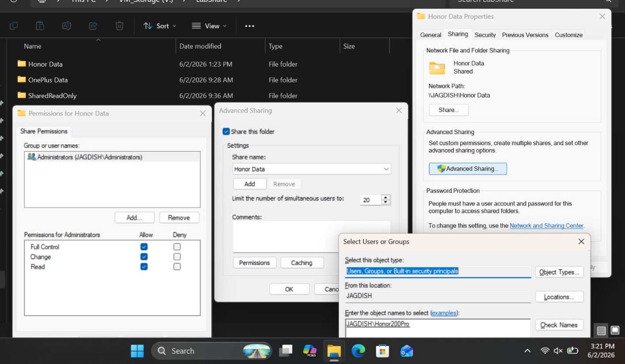Image resolution: width=625 pixels, height=364 pixels.
Task: Switch to the General tab
Action: (x=430, y=35)
